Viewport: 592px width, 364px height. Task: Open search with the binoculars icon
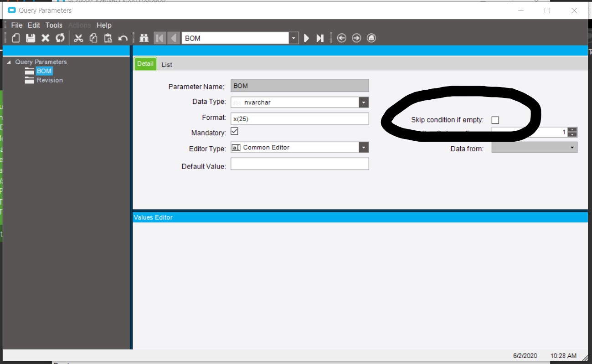coord(144,38)
